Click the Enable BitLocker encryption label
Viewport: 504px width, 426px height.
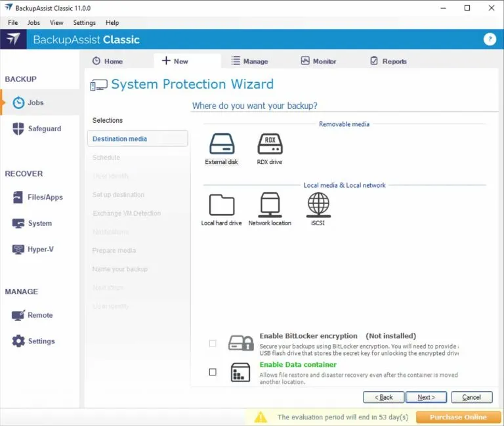tap(308, 336)
